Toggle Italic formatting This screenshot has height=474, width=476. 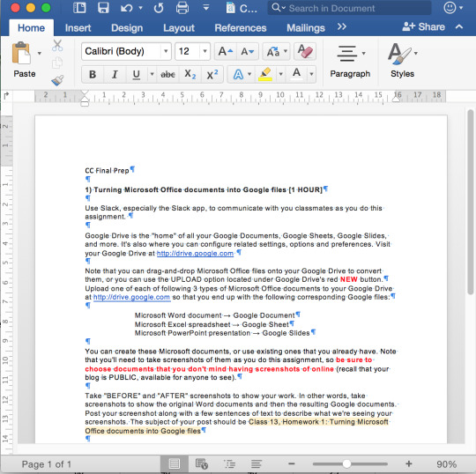click(115, 74)
